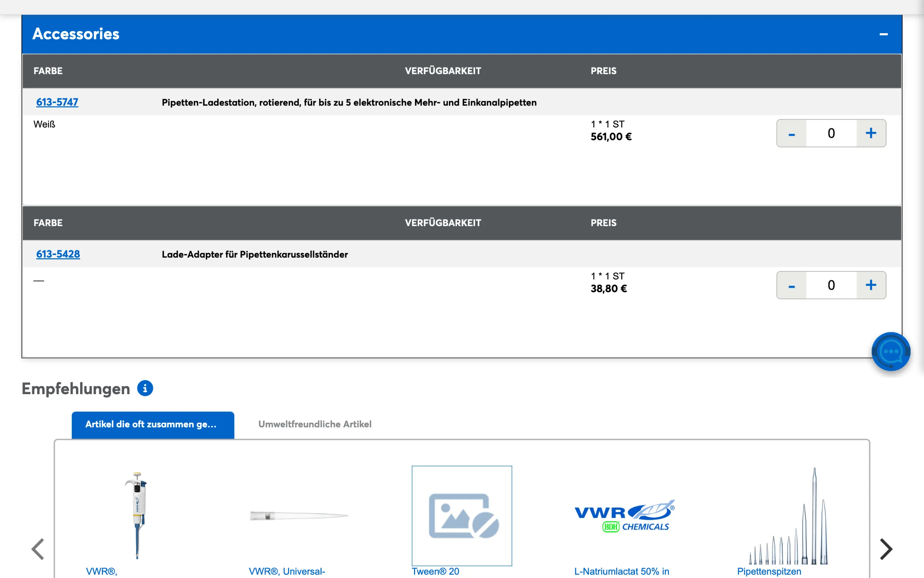This screenshot has height=578, width=924.
Task: Click quantity field for Lade-Adapter
Action: coord(831,285)
